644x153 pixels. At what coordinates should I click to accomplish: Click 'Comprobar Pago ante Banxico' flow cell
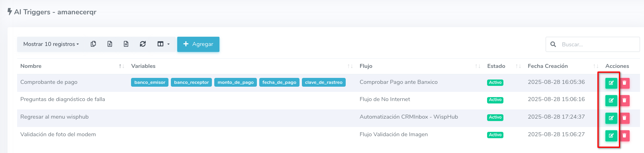coord(398,82)
